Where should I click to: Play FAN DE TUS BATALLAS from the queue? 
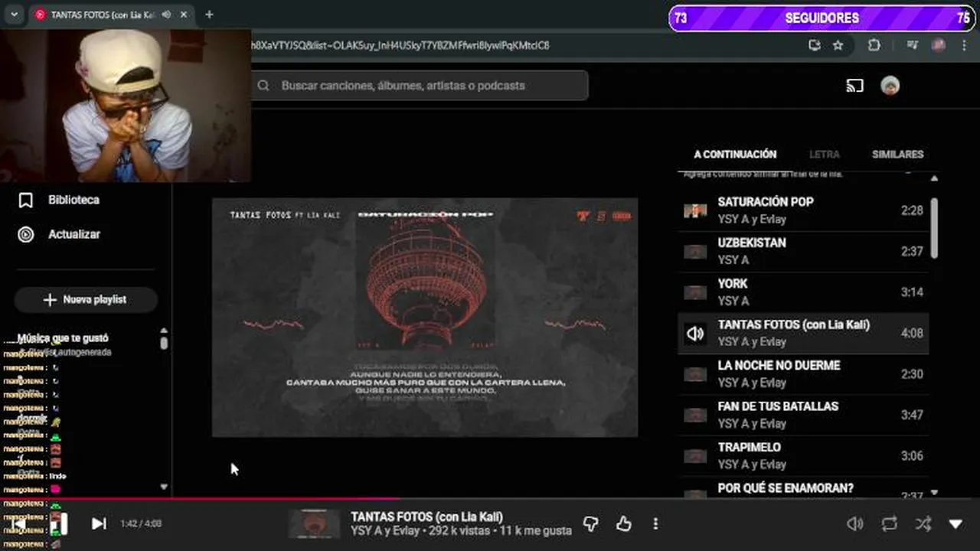pyautogui.click(x=803, y=415)
